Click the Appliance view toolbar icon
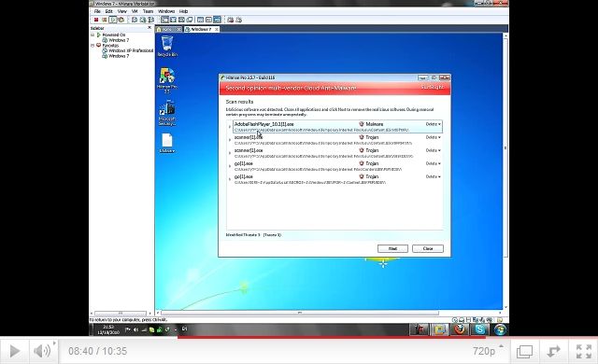This screenshot has height=364, width=598. pos(208,20)
